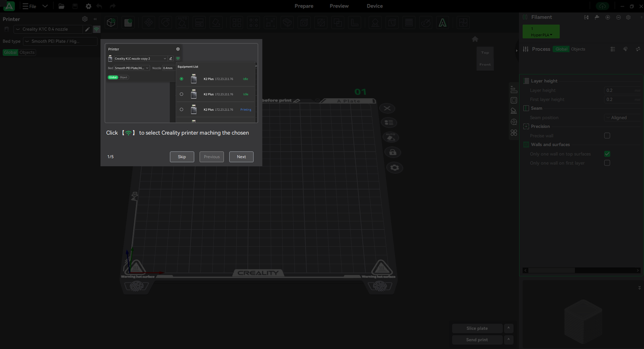Expand Slice plate options arrow
This screenshot has height=349, width=644.
tap(509, 328)
